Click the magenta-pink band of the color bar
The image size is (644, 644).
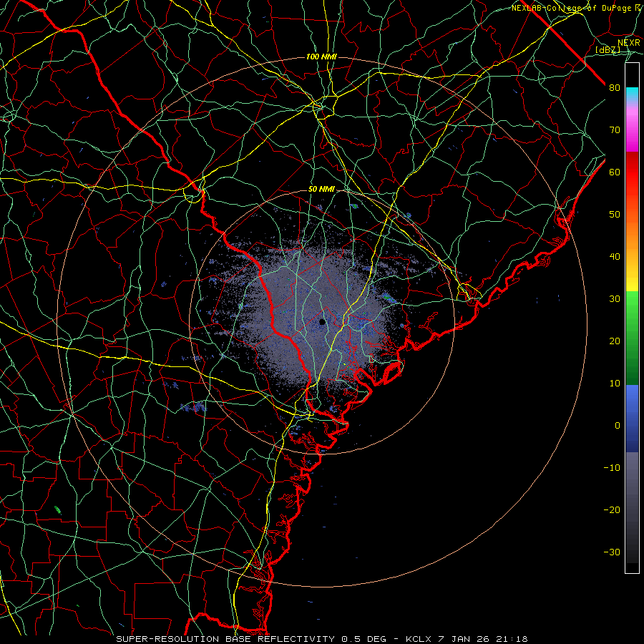tap(632, 127)
